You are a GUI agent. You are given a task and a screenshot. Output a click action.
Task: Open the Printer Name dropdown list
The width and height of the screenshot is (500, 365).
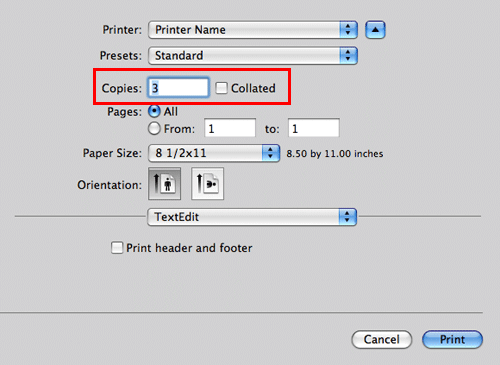click(x=253, y=30)
